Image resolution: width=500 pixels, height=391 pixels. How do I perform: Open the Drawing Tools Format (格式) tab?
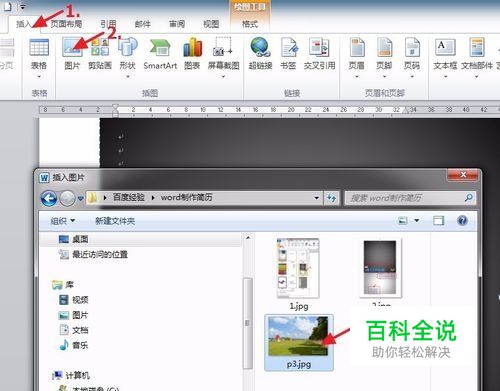250,24
